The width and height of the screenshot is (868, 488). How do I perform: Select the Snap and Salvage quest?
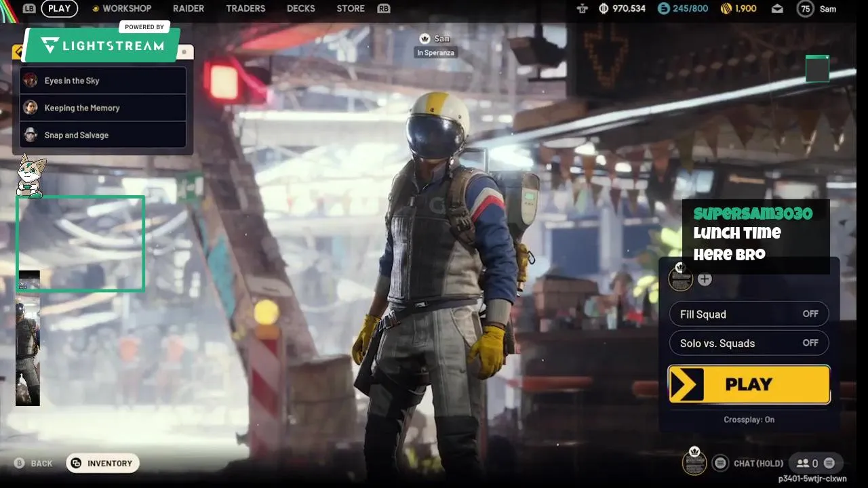(103, 135)
